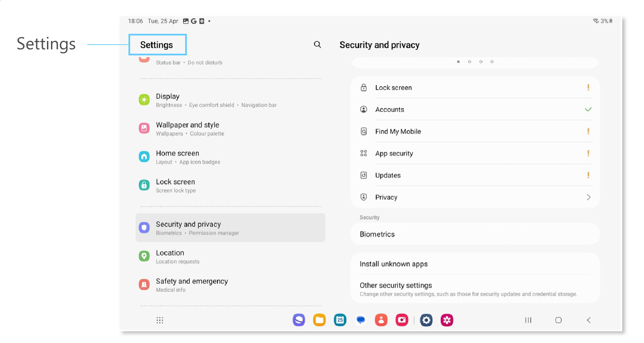Select Lock screen in the left pane
The width and height of the screenshot is (644, 343).
pyautogui.click(x=230, y=186)
